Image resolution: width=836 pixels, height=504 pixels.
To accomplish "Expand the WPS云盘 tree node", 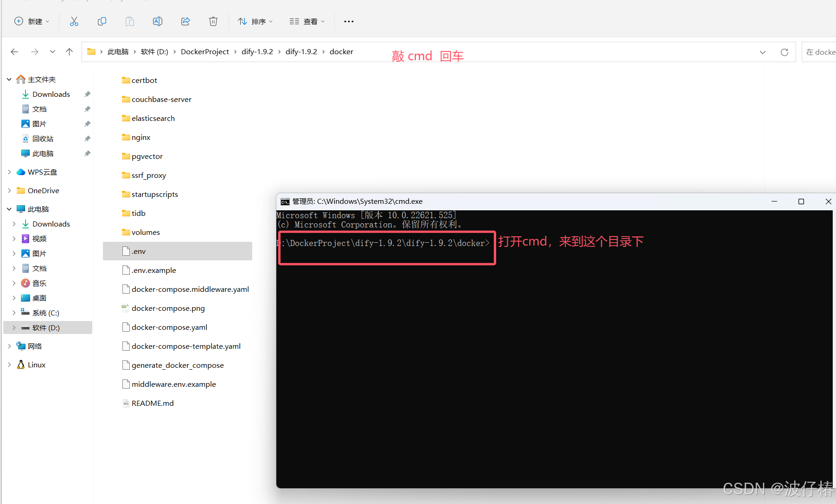I will coord(9,172).
